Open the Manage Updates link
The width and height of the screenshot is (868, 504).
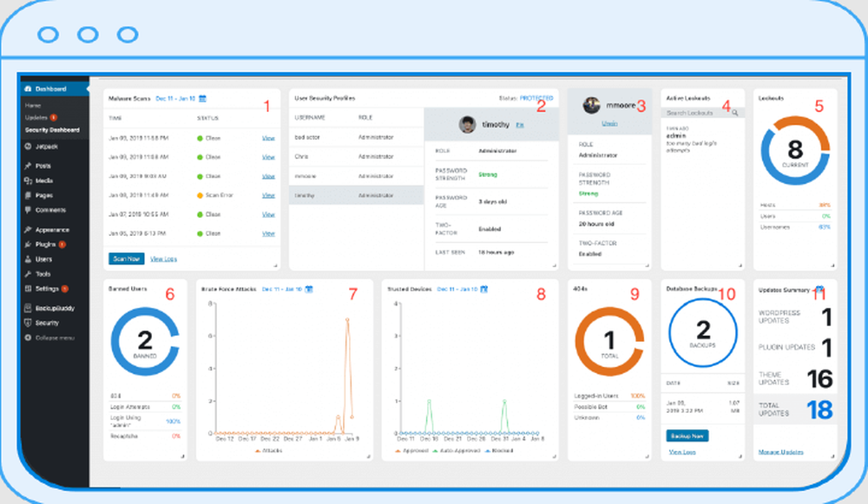tap(780, 452)
